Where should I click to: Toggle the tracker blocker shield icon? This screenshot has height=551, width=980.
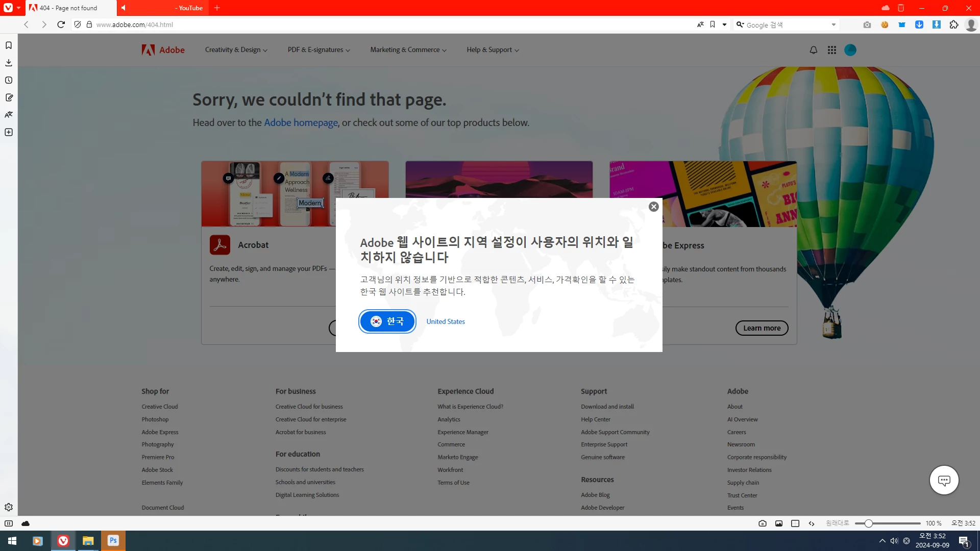click(78, 24)
